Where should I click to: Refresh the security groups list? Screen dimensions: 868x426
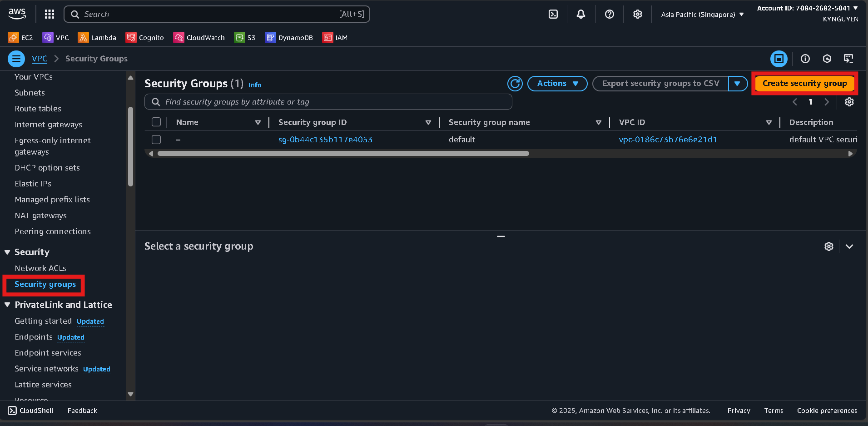coord(515,84)
